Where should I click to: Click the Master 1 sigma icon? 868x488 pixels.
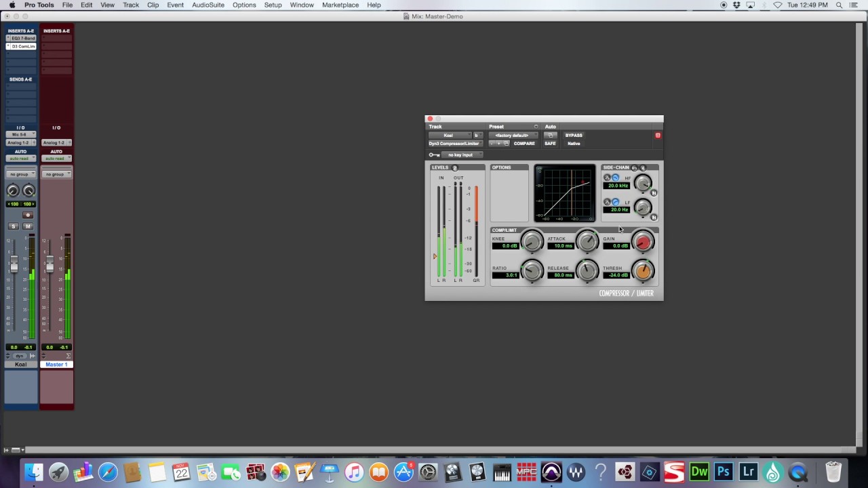click(x=68, y=356)
